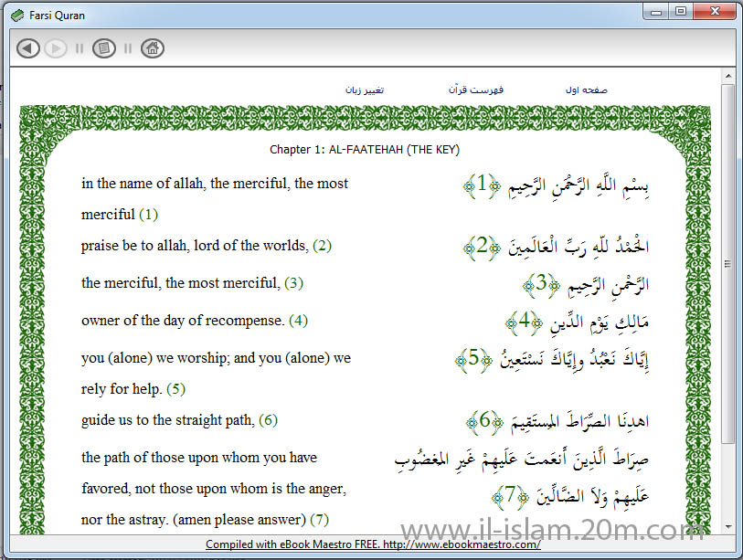
Task: Click 'guide us to the straight path, (6)'
Action: click(x=179, y=419)
